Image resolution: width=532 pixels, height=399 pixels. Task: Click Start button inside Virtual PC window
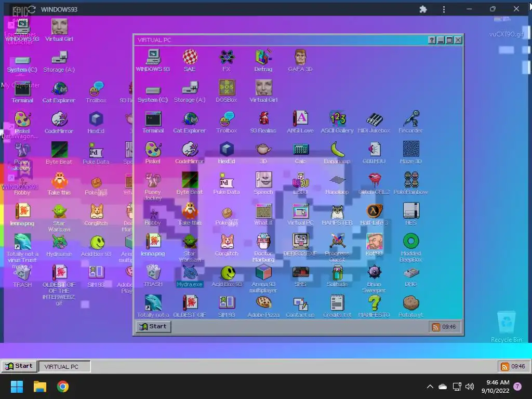pos(154,326)
